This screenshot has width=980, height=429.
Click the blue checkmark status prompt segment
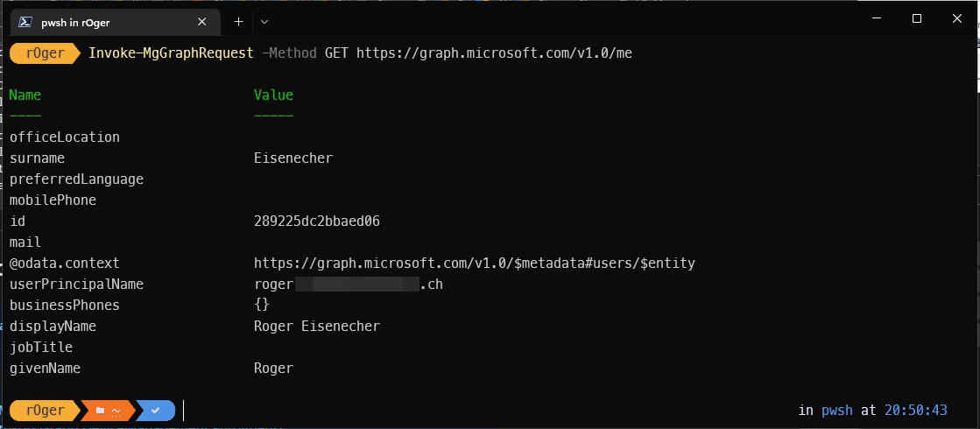pos(155,410)
